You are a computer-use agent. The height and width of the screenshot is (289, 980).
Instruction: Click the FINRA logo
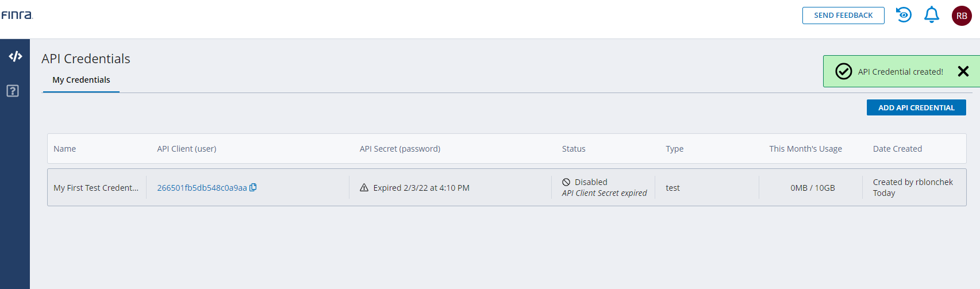(x=17, y=15)
